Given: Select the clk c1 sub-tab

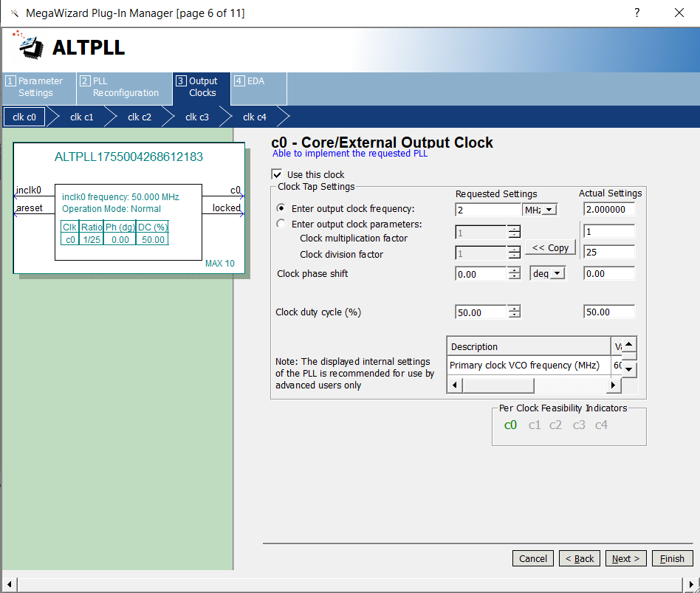Looking at the screenshot, I should (x=82, y=117).
